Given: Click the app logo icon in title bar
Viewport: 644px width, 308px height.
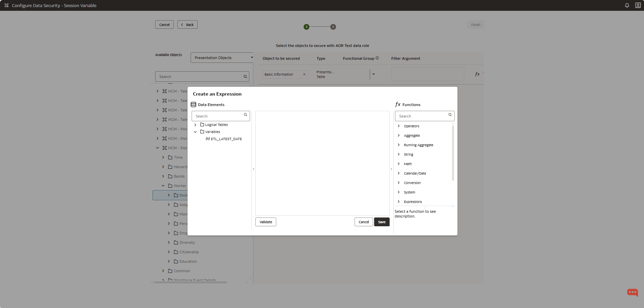Looking at the screenshot, I should tap(6, 5).
